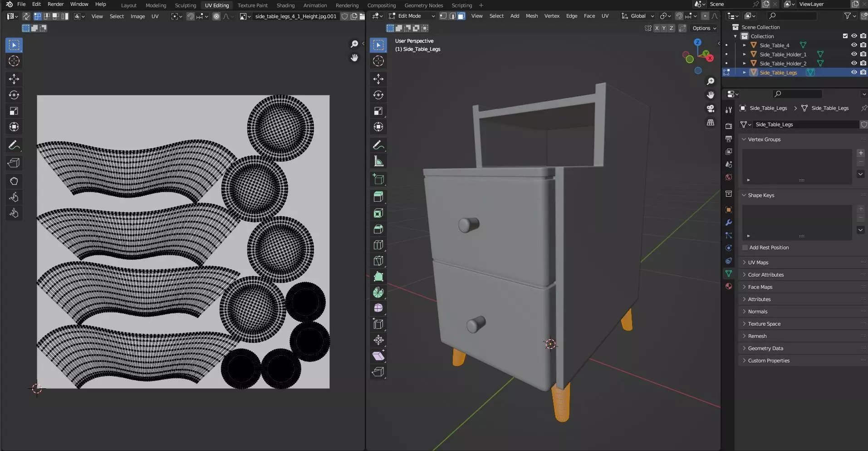The width and height of the screenshot is (868, 451).
Task: Select the Rotate tool in the 3D viewport toolbar
Action: point(378,95)
